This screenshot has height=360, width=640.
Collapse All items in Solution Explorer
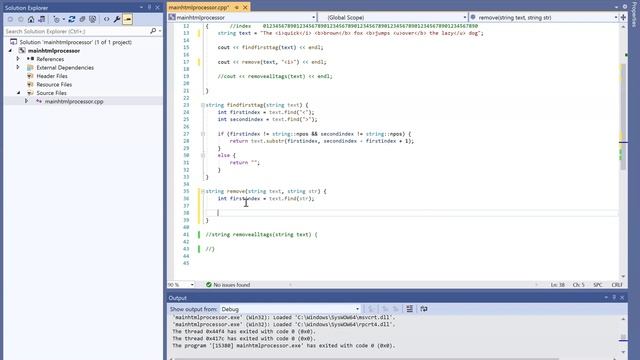(82, 19)
